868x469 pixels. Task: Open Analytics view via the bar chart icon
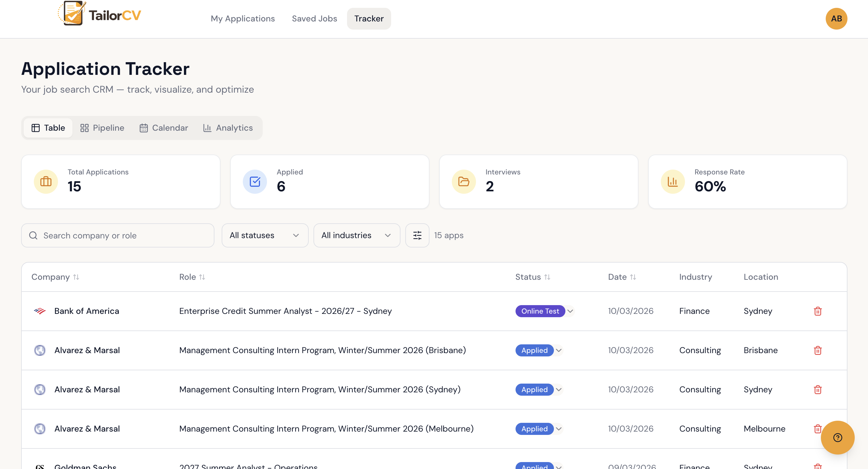click(x=207, y=128)
